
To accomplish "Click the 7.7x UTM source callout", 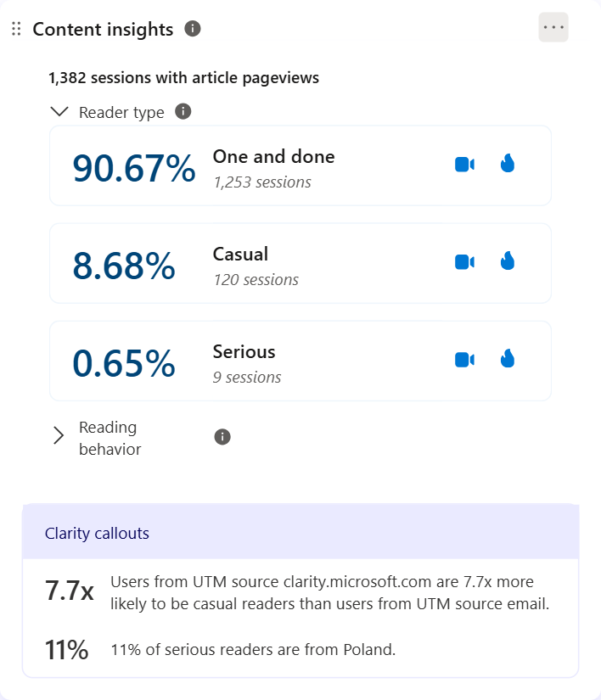I will click(x=297, y=592).
